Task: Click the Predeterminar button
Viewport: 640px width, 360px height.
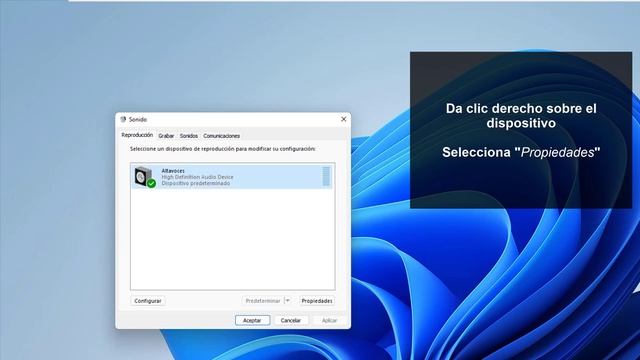Action: coord(263,301)
